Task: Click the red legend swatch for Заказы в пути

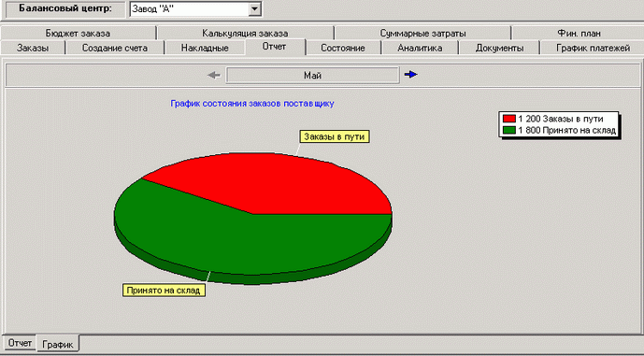Action: (508, 119)
